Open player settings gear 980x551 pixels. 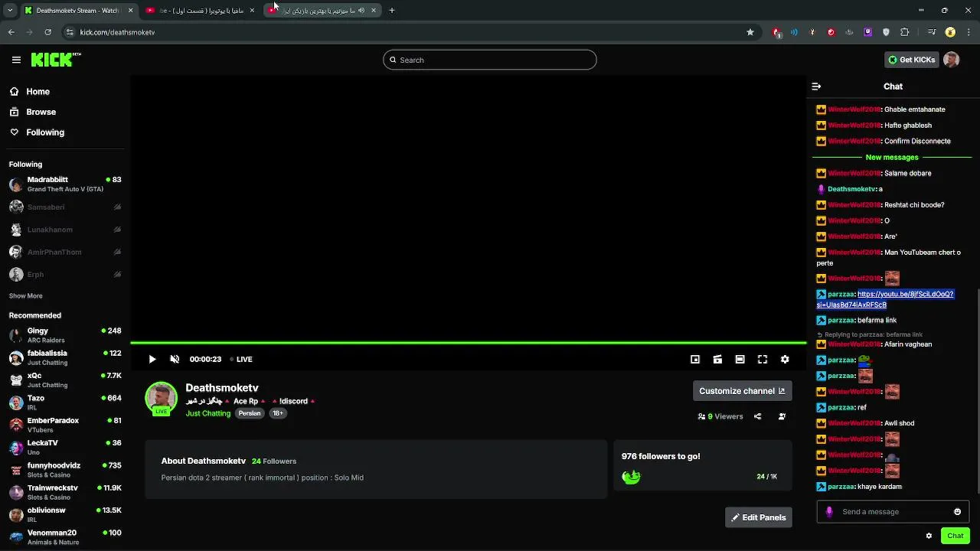point(785,359)
